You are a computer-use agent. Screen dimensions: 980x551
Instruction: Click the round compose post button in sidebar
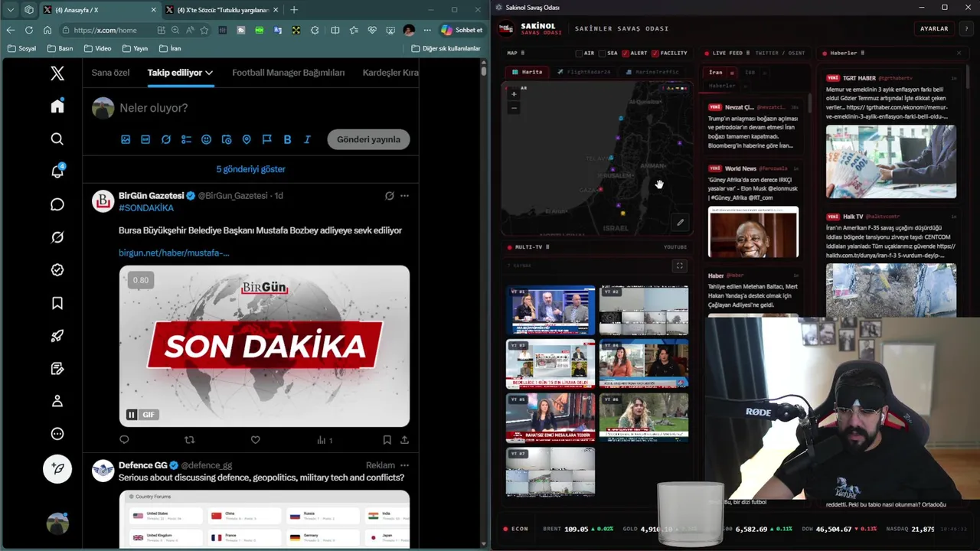[x=57, y=468]
